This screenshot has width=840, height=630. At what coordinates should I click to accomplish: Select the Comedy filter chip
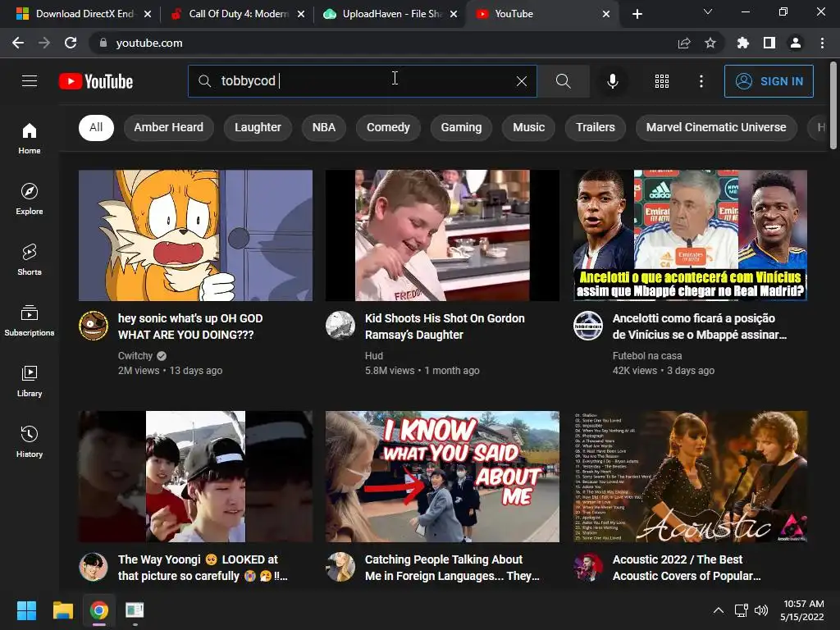(388, 127)
